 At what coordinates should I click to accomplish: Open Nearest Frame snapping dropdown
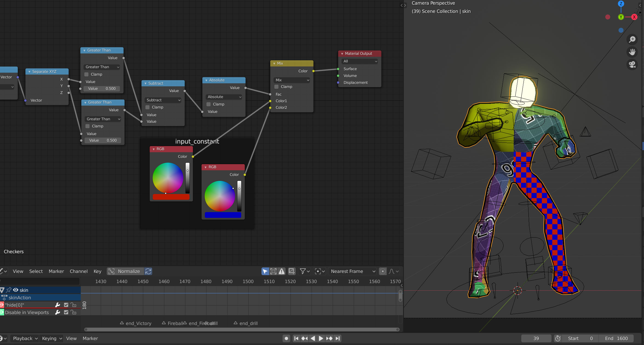pyautogui.click(x=352, y=271)
